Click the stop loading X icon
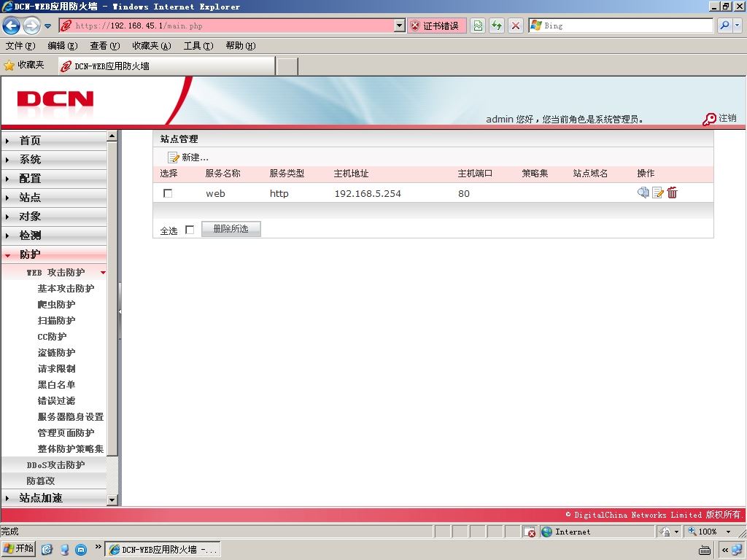747x560 pixels. click(x=516, y=26)
